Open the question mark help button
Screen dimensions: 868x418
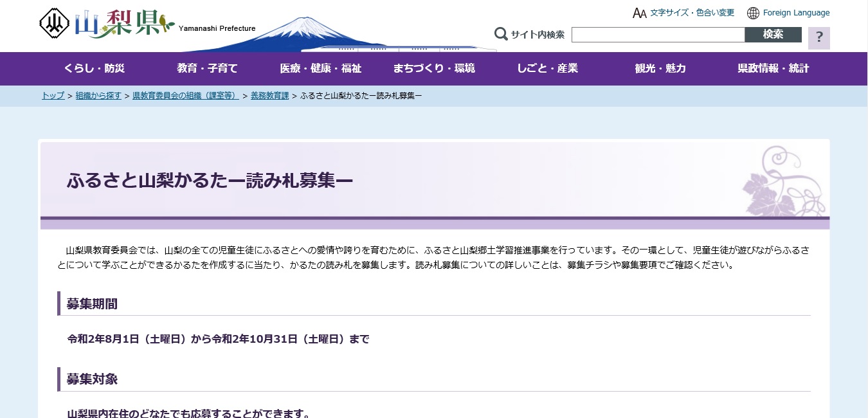pyautogui.click(x=819, y=38)
